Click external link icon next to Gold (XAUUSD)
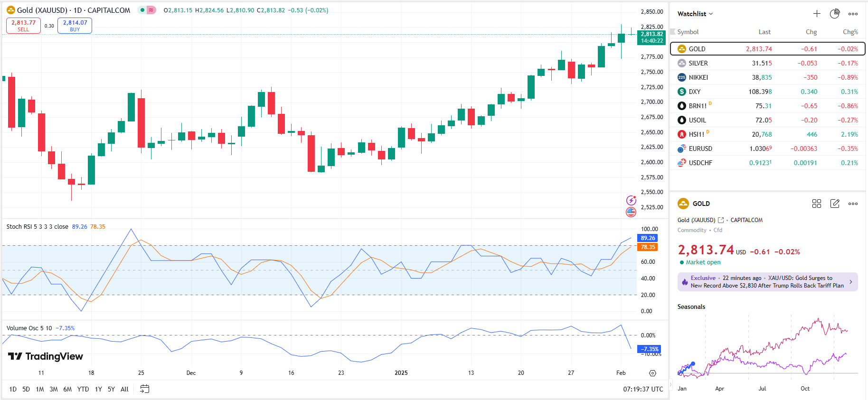The height and width of the screenshot is (400, 868). tap(721, 220)
